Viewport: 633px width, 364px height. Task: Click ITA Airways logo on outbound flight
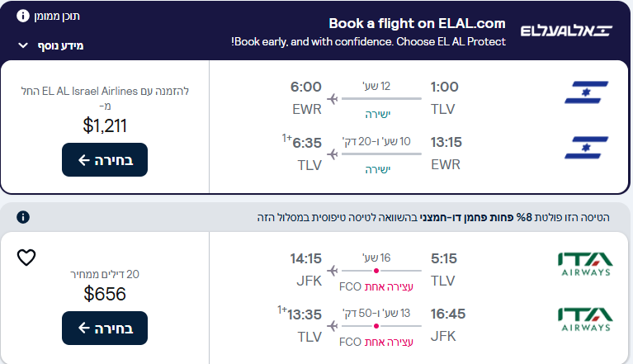(585, 264)
